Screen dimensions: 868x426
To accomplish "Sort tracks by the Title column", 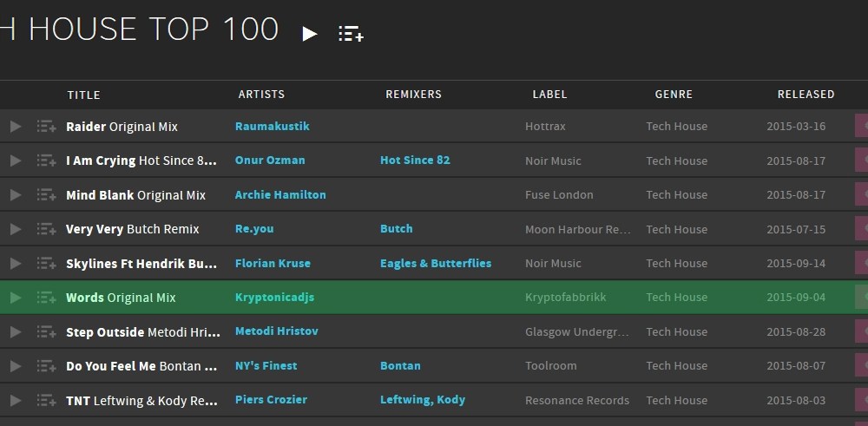I will pos(84,95).
